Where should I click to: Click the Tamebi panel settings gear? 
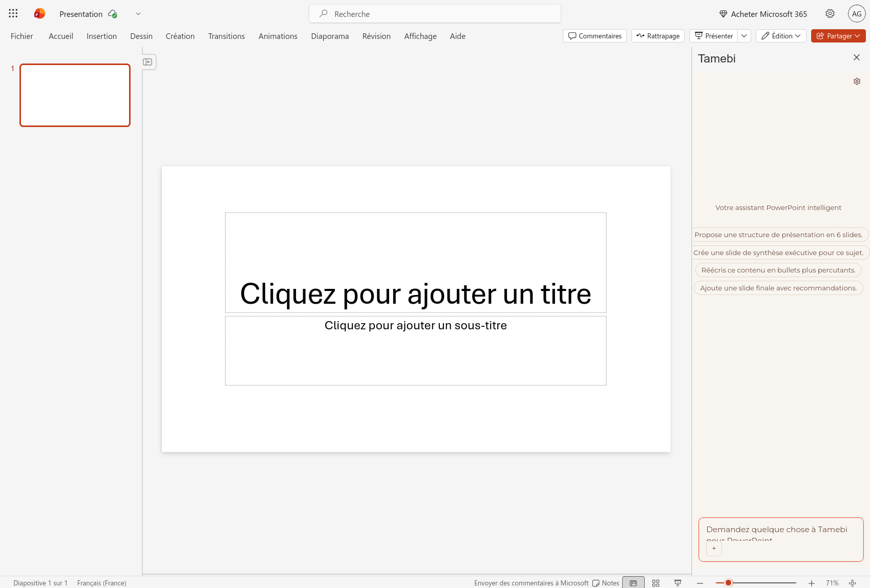click(857, 81)
